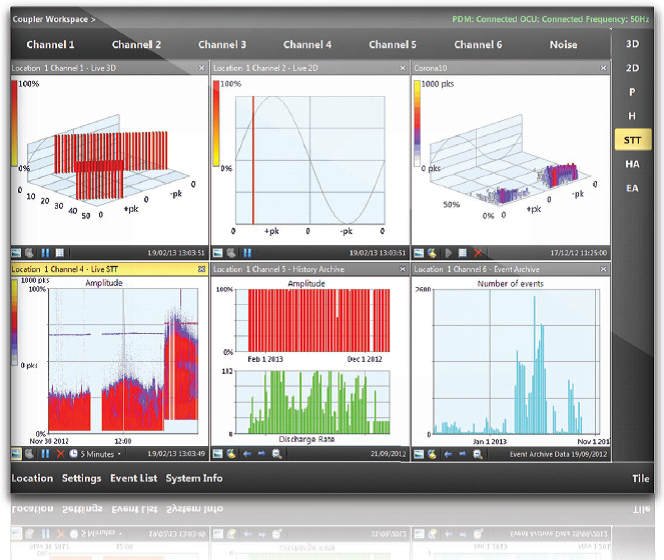Switch to the Channel 3 tab
The image size is (664, 560).
pyautogui.click(x=222, y=44)
